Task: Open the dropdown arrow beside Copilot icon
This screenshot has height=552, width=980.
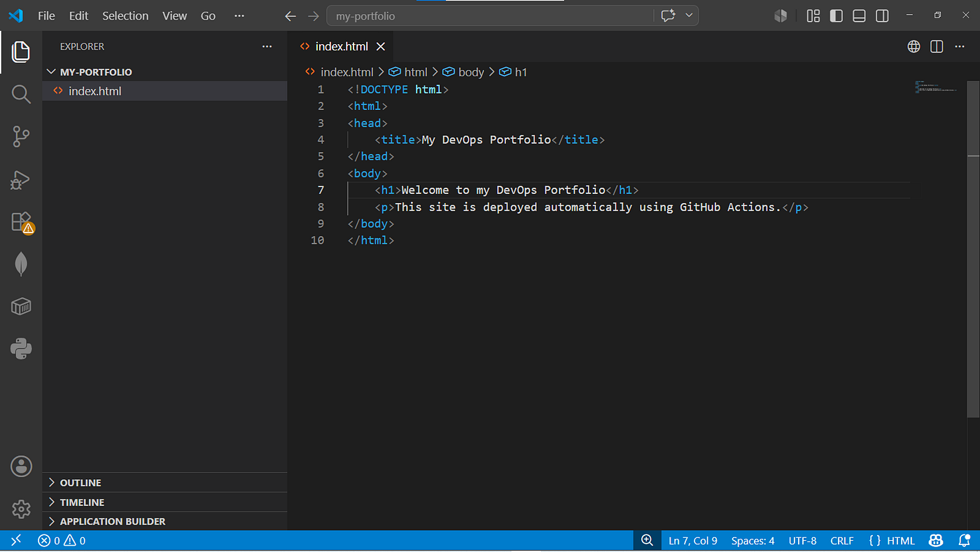Action: [689, 15]
